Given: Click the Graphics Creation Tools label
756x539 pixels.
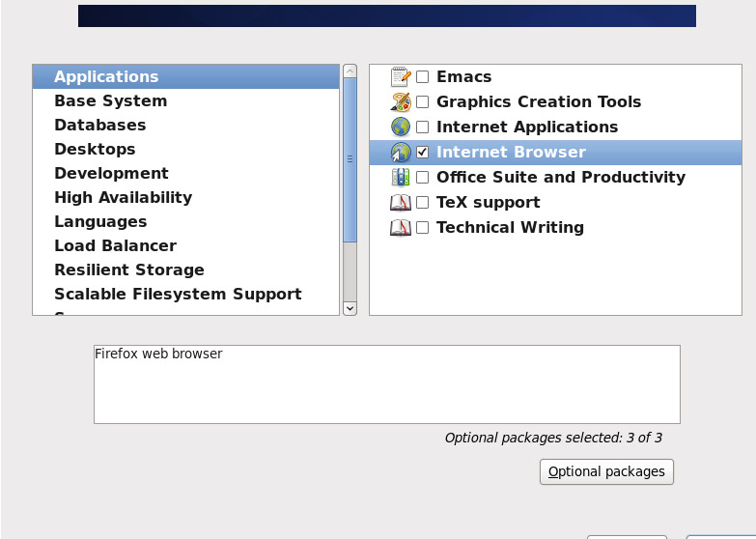Looking at the screenshot, I should pos(539,101).
